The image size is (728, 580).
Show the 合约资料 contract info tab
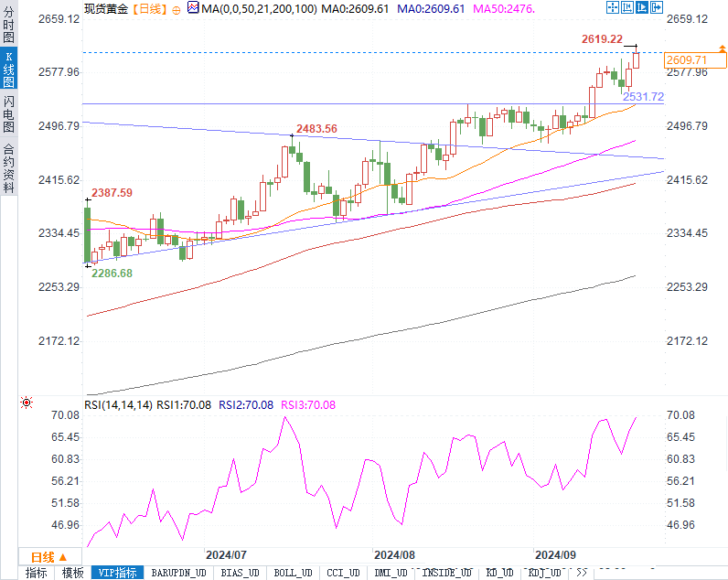[x=8, y=167]
